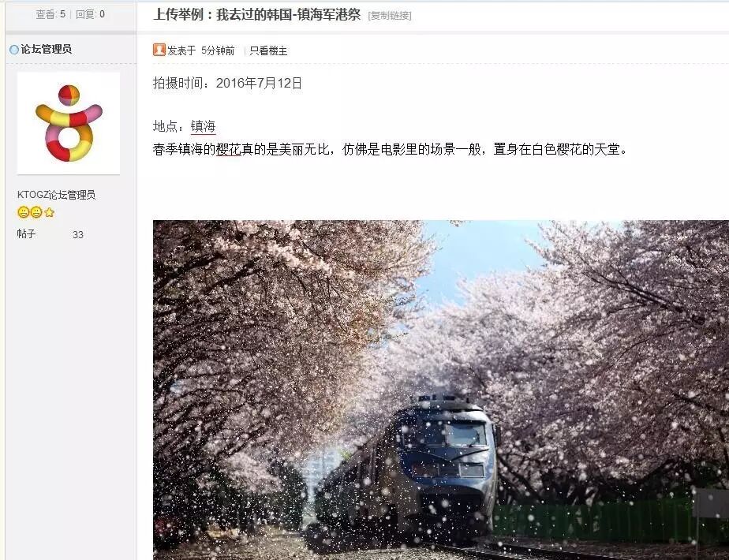The height and width of the screenshot is (560, 729).
Task: Click the orange author icon beside 发表于
Action: coord(159,50)
